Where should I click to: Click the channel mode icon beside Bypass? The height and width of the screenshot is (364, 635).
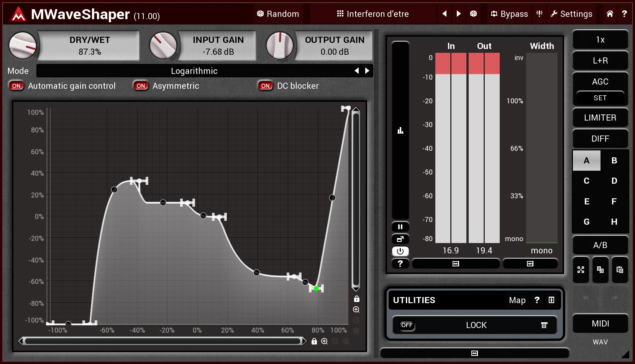pyautogui.click(x=540, y=14)
